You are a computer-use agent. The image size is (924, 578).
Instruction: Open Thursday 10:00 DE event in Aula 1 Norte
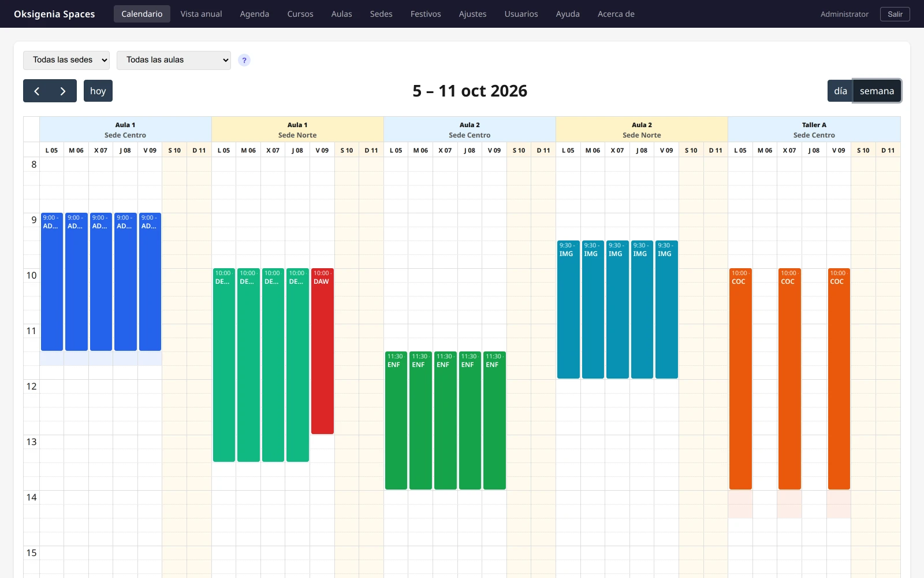pos(297,365)
